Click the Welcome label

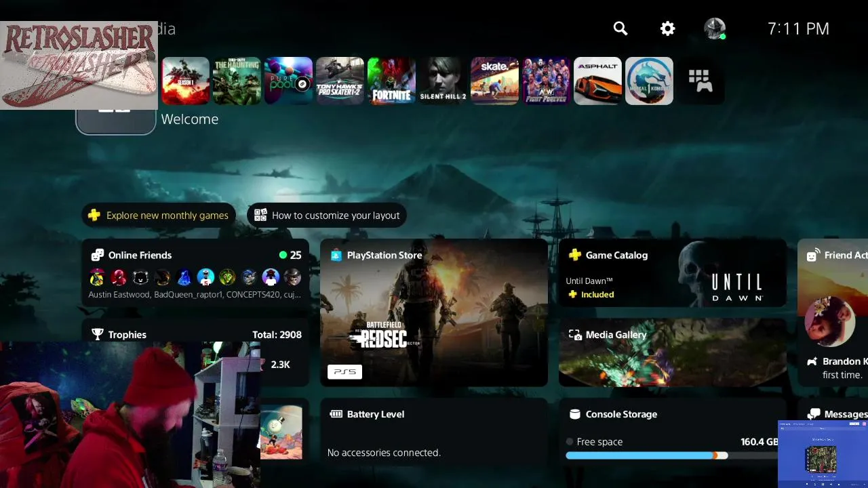190,119
